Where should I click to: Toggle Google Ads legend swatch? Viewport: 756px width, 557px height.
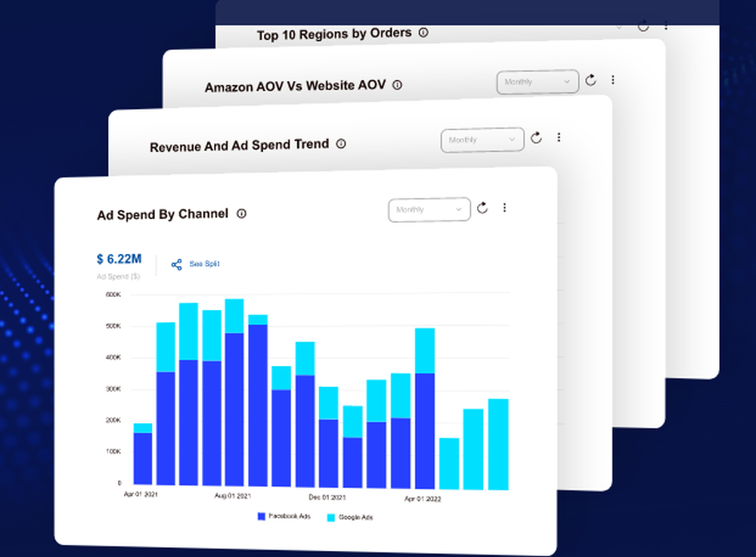tap(331, 518)
